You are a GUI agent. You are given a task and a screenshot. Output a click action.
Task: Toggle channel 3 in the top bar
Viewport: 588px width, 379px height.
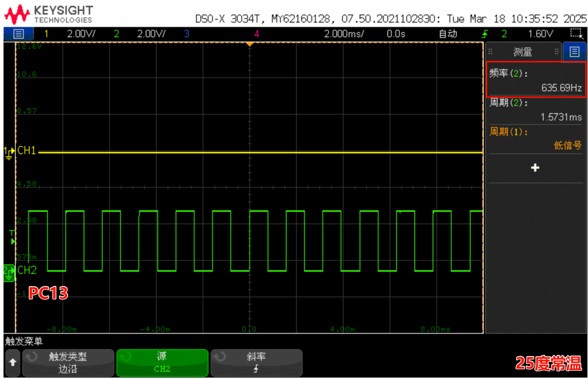[x=186, y=34]
